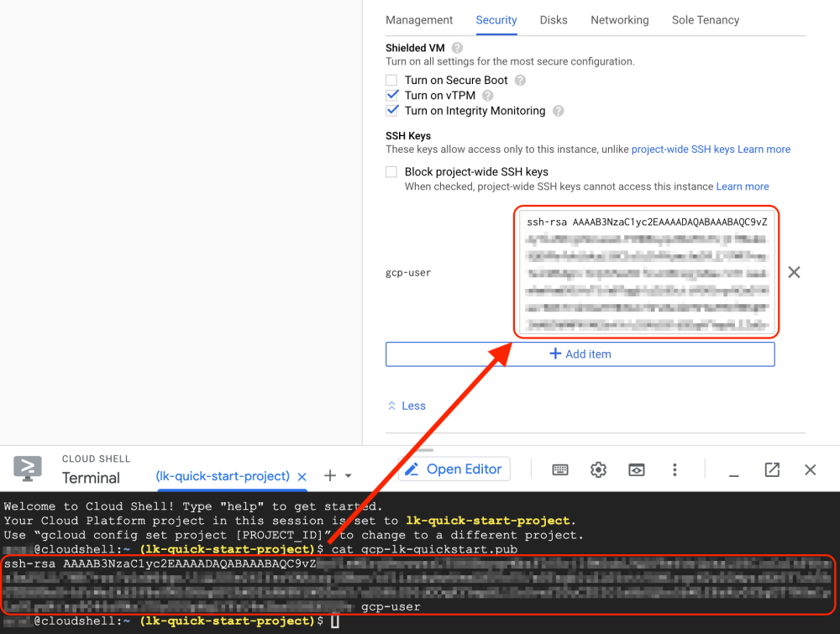
Task: Remove the gcp-user SSH key entry
Action: 794,272
